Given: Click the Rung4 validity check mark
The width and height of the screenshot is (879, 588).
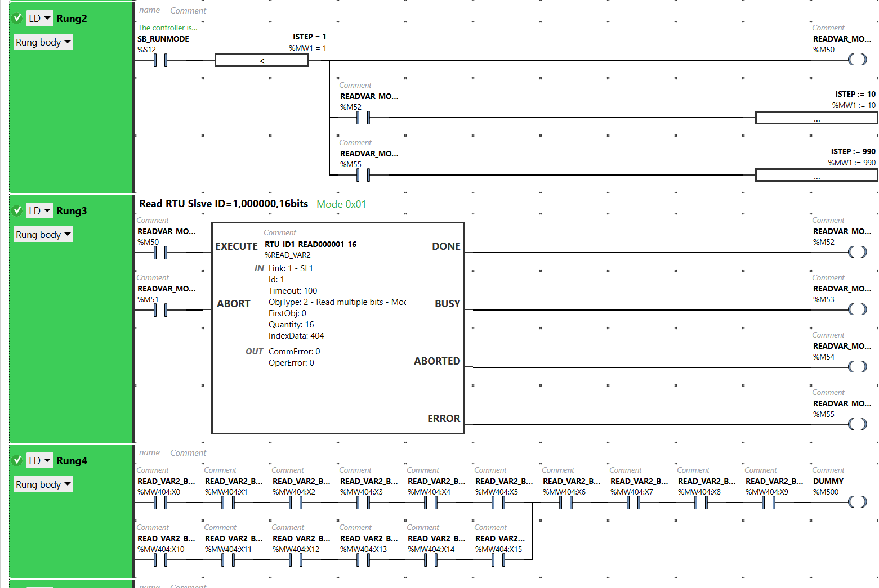Looking at the screenshot, I should coord(17,460).
